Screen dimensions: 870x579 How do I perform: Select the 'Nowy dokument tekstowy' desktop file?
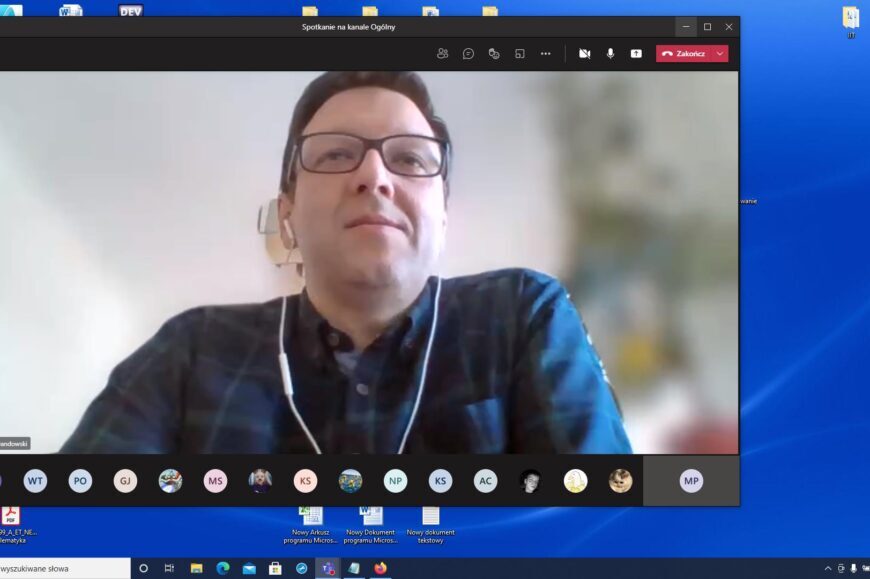(x=431, y=525)
